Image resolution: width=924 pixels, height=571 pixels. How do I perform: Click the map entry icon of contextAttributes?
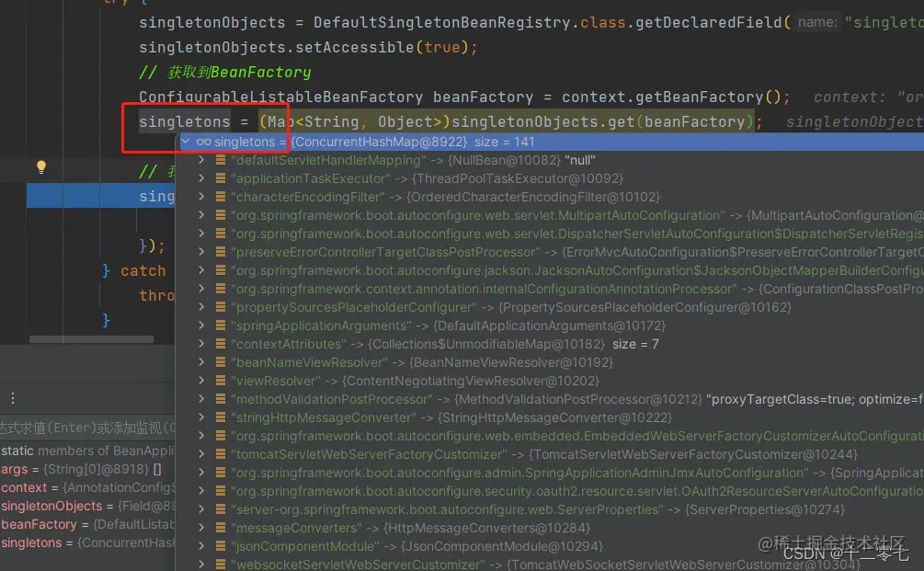221,344
